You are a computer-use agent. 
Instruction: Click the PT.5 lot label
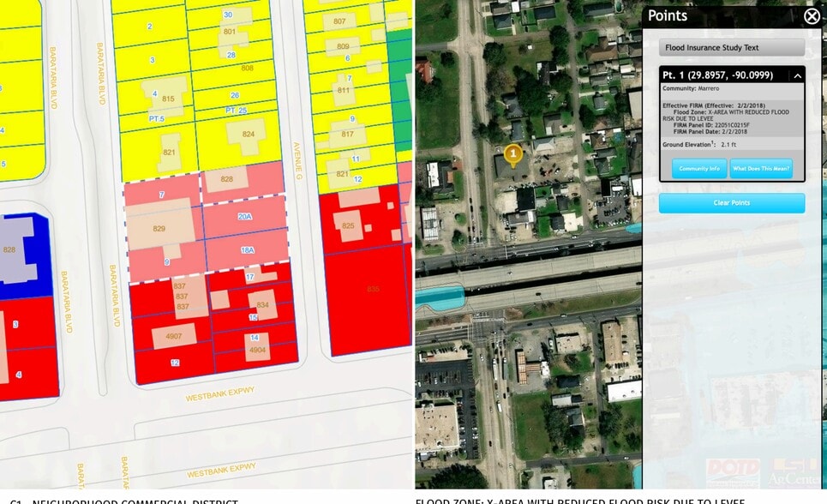coord(157,119)
